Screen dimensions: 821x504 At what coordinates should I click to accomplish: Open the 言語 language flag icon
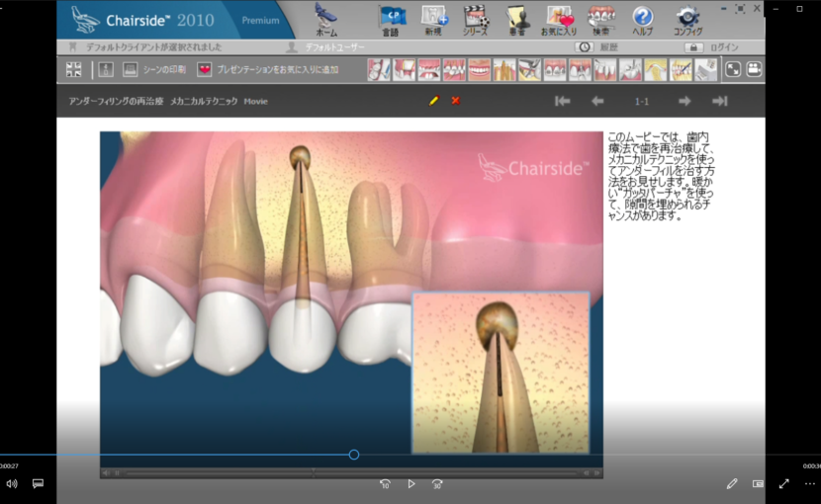391,20
